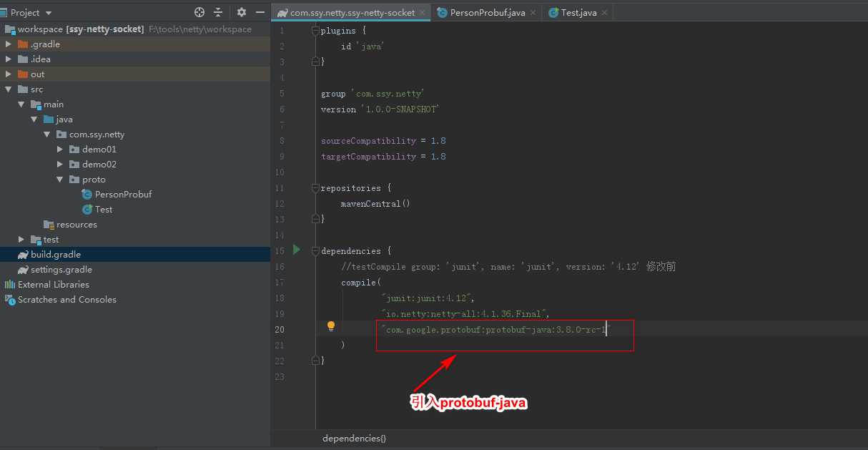Click the PersonProbuf class icon
Image resolution: width=868 pixels, height=450 pixels.
pos(87,195)
